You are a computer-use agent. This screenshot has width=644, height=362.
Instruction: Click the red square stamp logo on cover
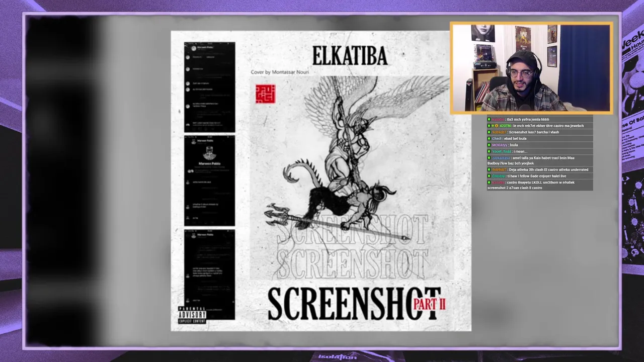[265, 94]
